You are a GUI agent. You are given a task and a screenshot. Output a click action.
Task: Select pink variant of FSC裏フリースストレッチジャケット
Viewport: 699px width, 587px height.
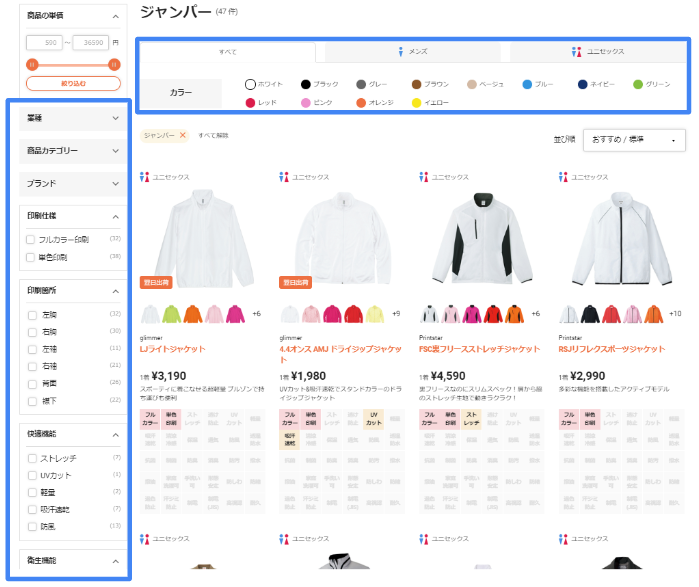tap(451, 314)
